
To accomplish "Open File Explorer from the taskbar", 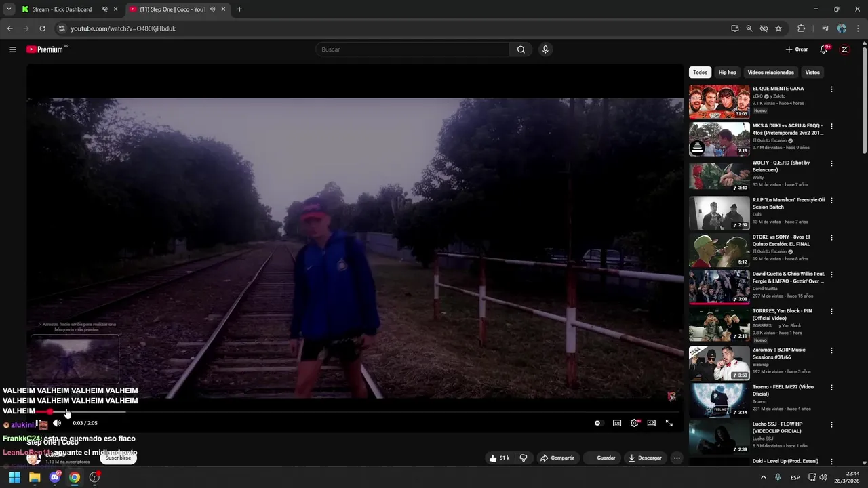I will click(35, 477).
